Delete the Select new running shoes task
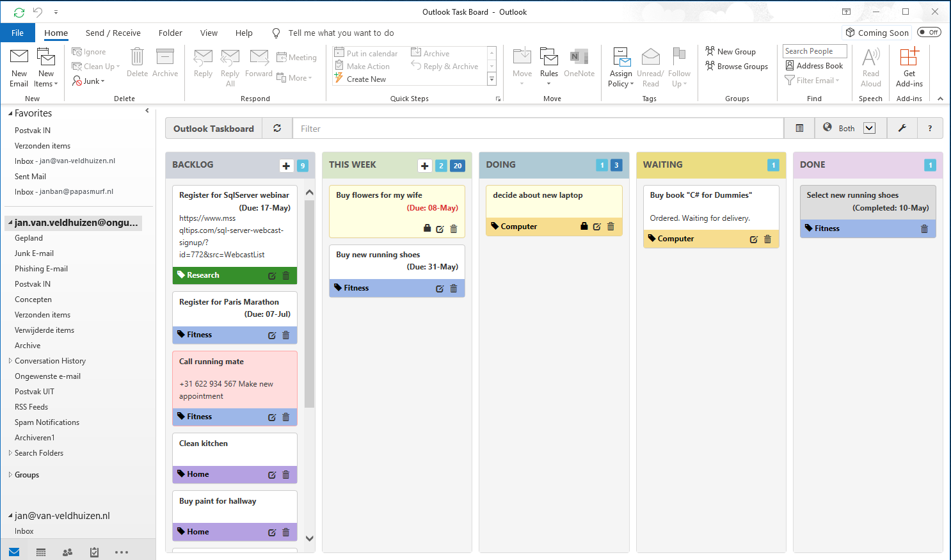 (924, 228)
